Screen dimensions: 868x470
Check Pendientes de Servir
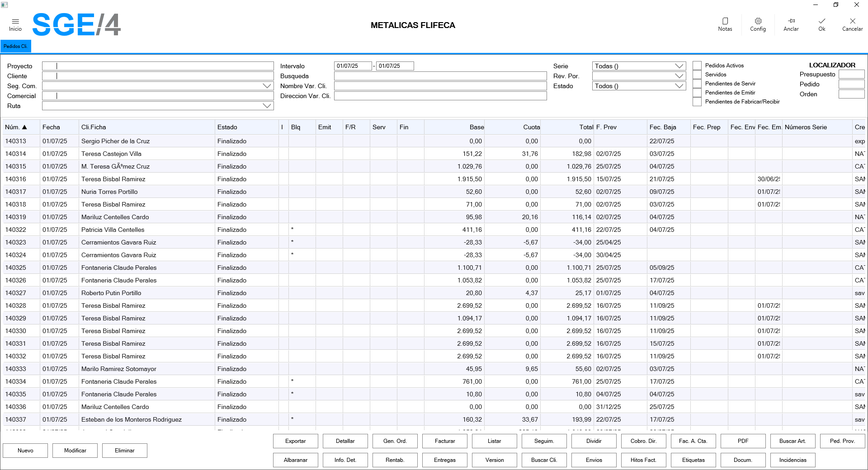coord(697,84)
